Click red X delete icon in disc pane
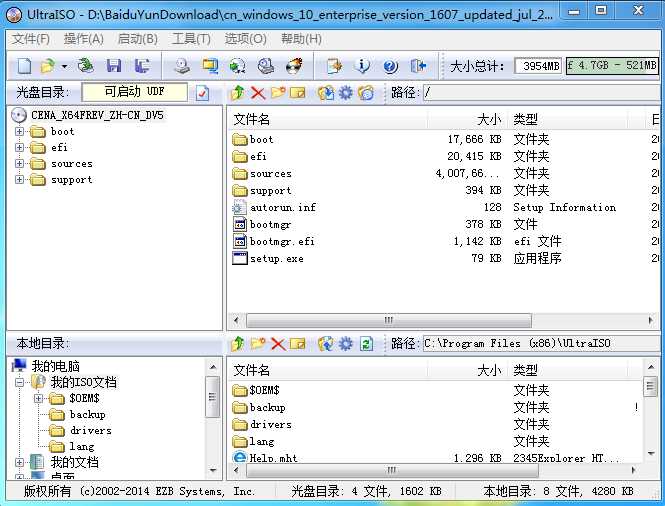Viewport: 665px width, 506px height. [258, 93]
